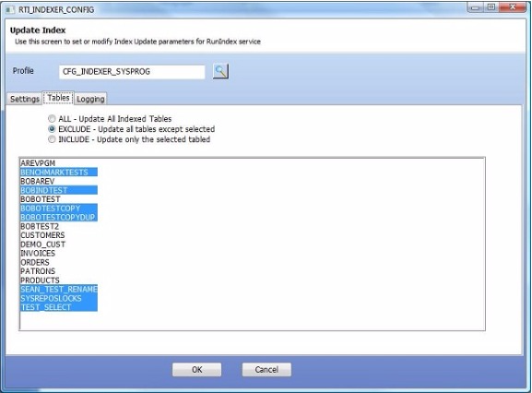This screenshot has width=532, height=393.
Task: Open the Logging tab
Action: [x=90, y=99]
